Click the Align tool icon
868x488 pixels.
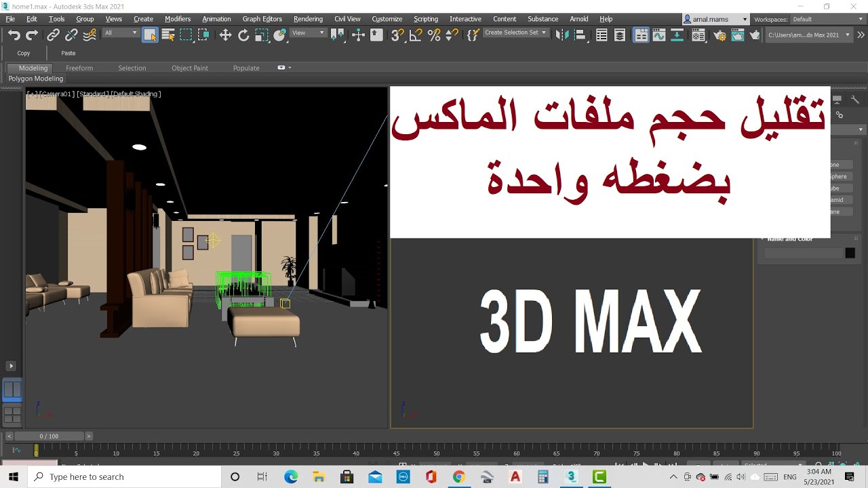580,35
